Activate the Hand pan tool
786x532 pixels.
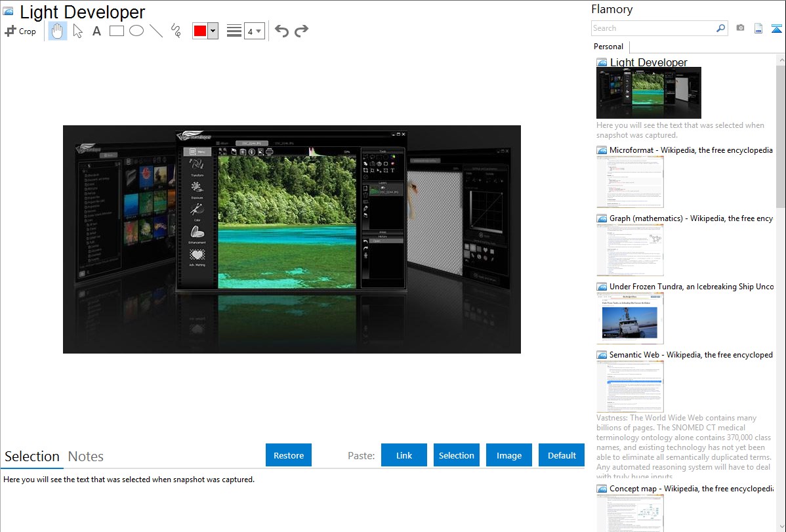click(58, 31)
